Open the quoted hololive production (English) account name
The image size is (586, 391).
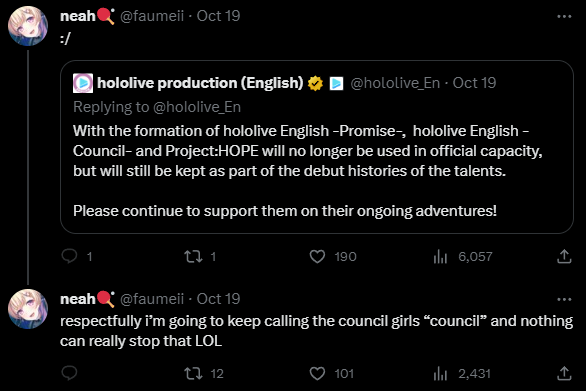[x=200, y=83]
